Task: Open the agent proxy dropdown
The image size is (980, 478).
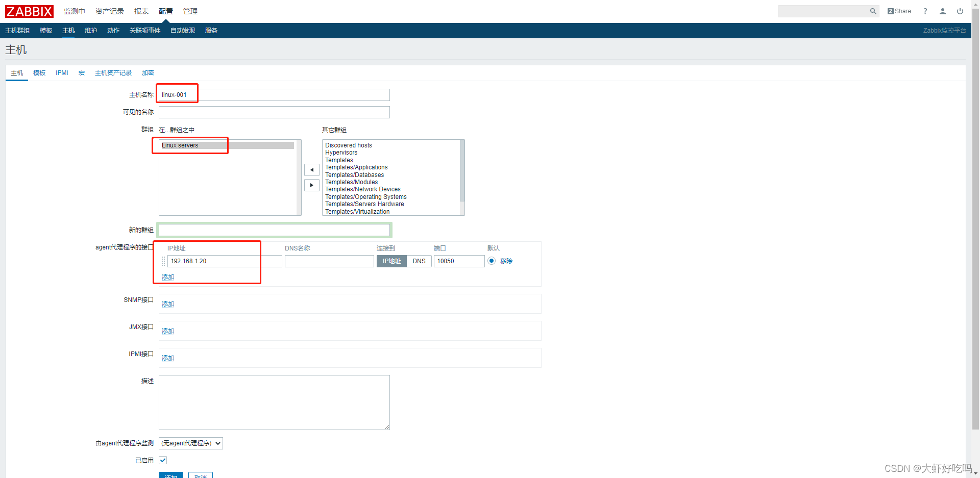Action: (191, 443)
